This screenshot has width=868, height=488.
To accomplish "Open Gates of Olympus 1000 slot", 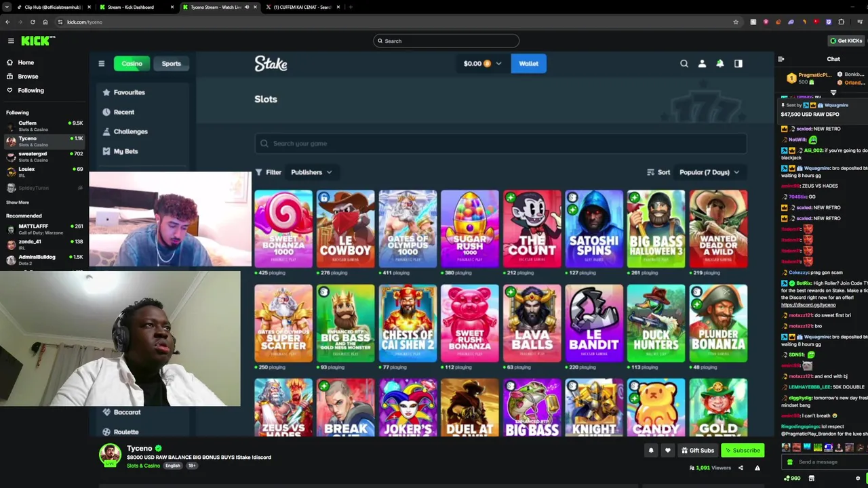I will pyautogui.click(x=408, y=229).
